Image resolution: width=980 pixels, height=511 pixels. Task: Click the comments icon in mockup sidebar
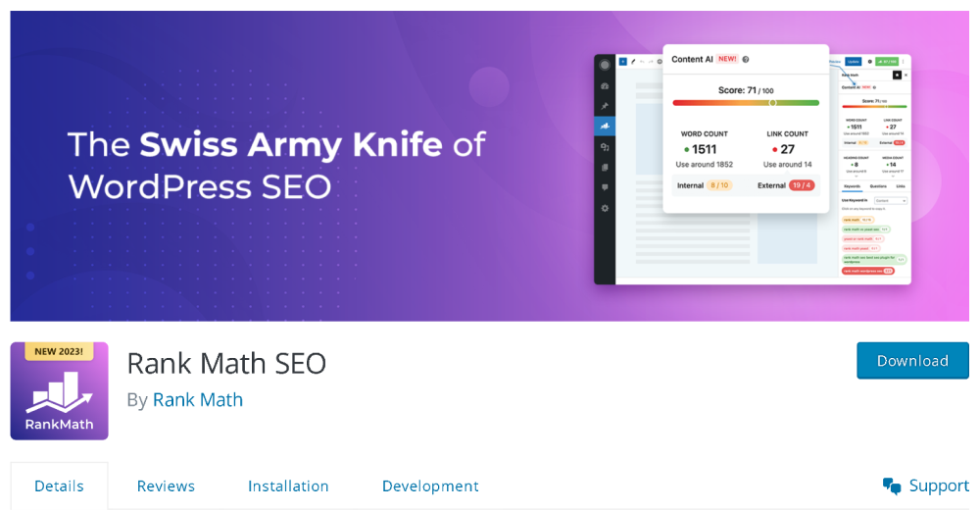click(x=605, y=187)
